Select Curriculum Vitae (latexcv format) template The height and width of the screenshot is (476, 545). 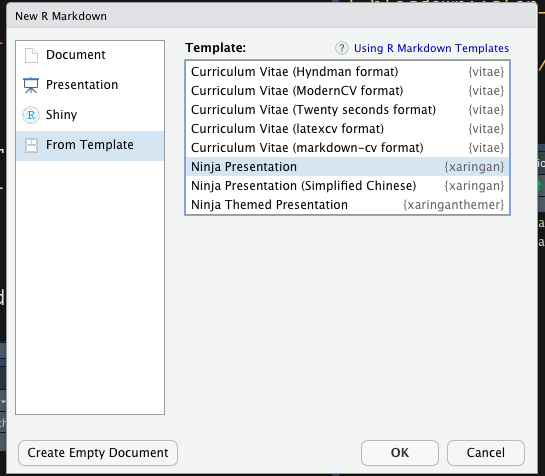348,129
